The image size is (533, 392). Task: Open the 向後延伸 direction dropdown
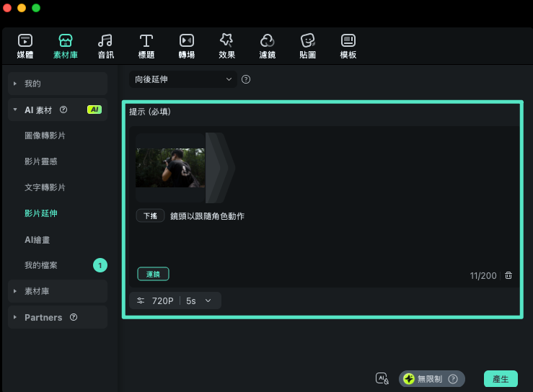[183, 79]
